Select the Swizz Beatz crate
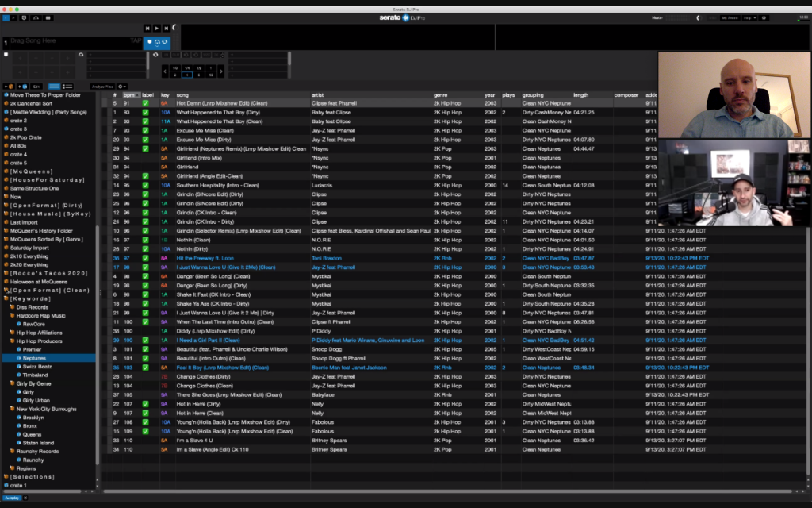 tap(37, 367)
